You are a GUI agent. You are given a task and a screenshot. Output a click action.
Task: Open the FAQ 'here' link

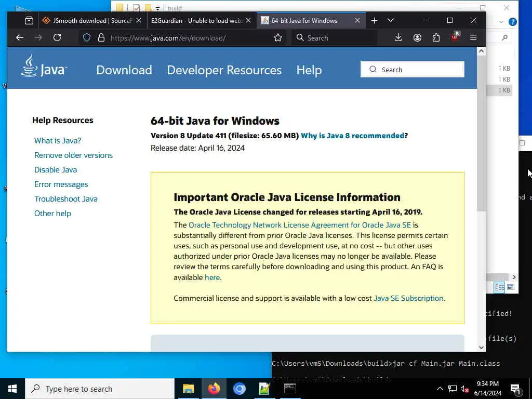212,277
